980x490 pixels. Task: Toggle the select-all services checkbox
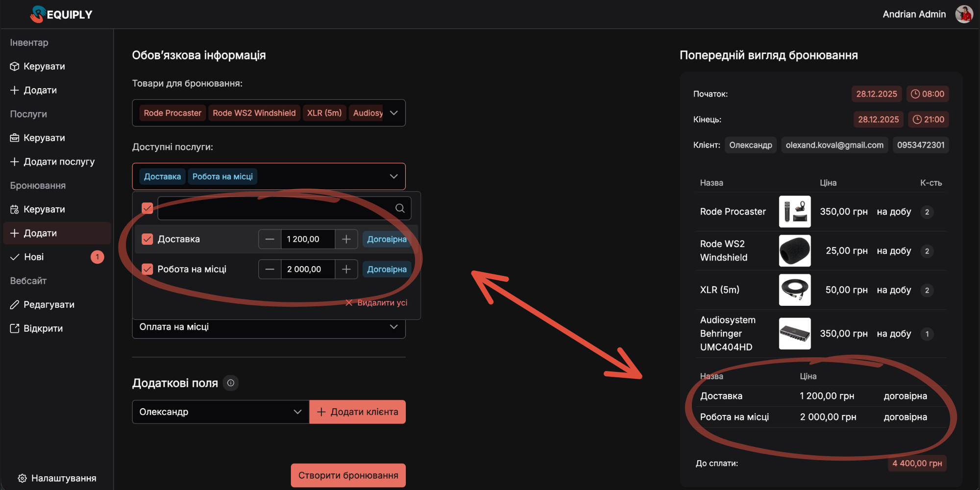click(147, 208)
